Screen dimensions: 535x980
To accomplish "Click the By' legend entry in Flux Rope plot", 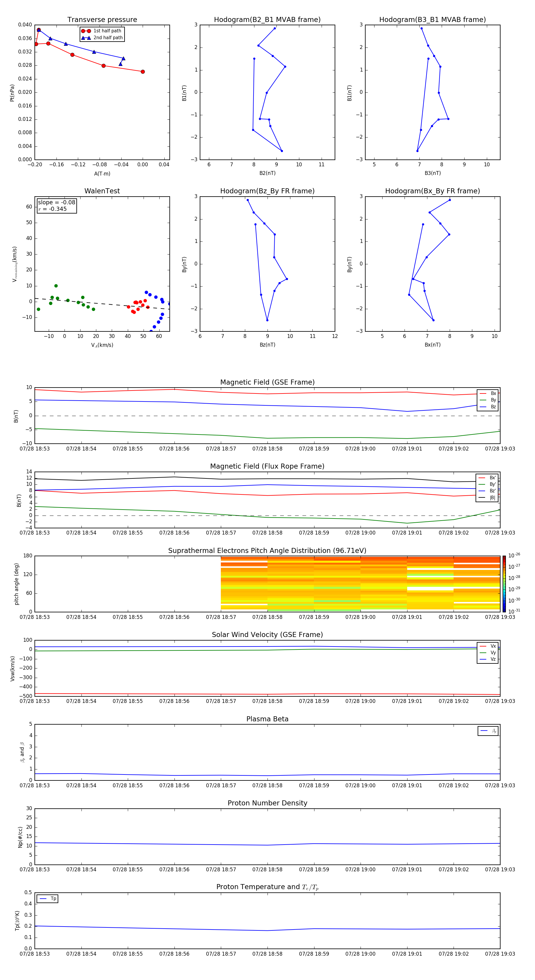I will pos(487,484).
